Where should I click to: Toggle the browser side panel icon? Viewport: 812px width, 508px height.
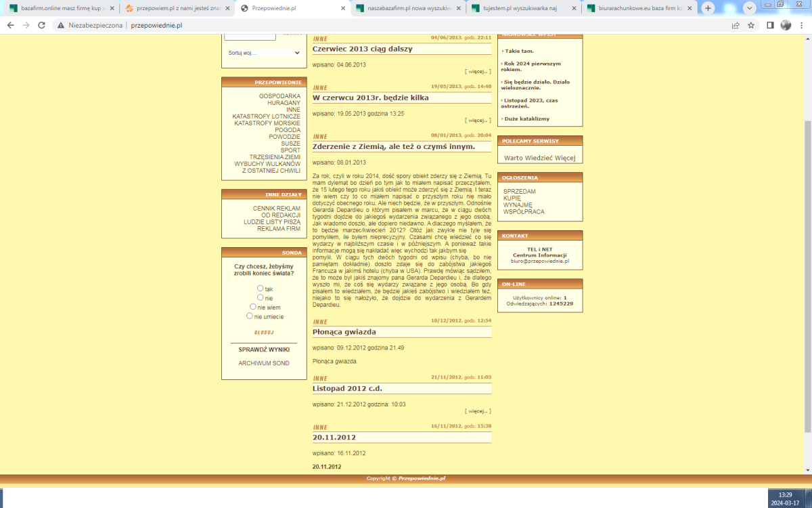pos(770,25)
